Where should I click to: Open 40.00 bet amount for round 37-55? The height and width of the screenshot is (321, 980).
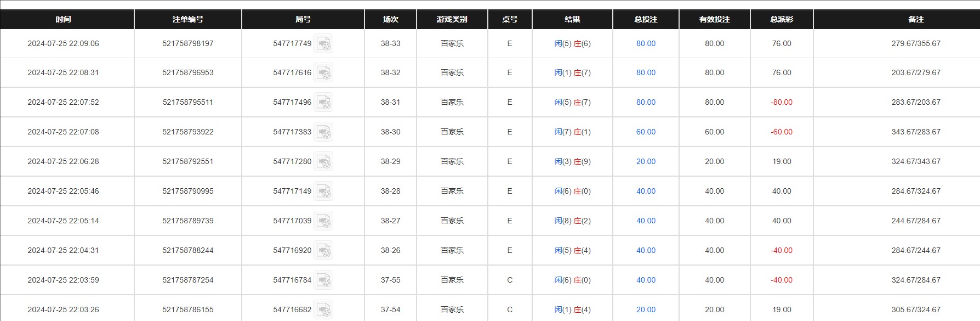pos(646,280)
